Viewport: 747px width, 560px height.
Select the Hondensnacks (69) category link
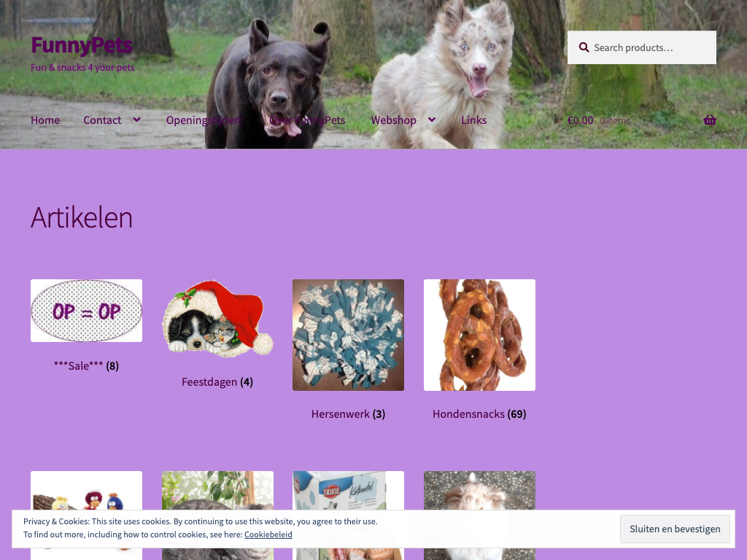(479, 414)
